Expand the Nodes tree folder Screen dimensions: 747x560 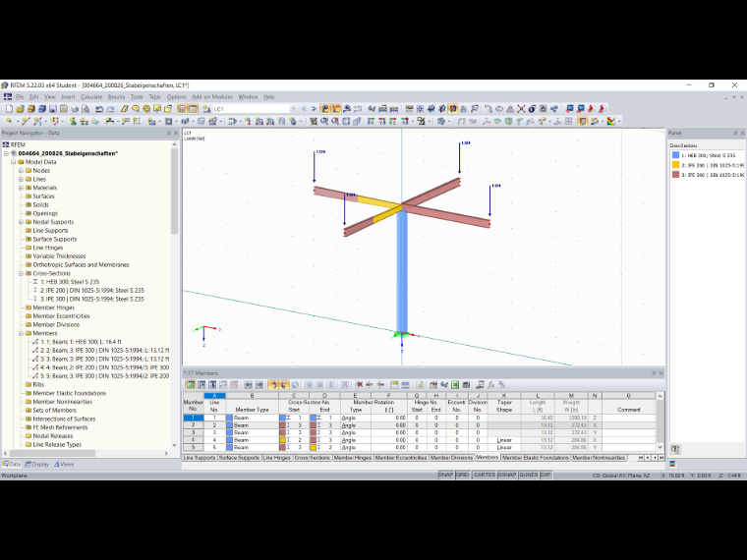pyautogui.click(x=21, y=171)
